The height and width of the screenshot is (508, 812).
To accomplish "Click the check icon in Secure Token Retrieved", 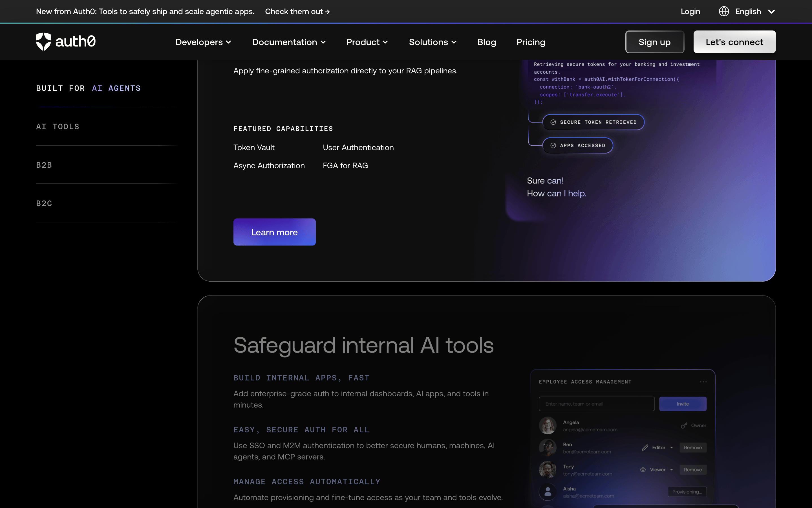I will pos(553,122).
